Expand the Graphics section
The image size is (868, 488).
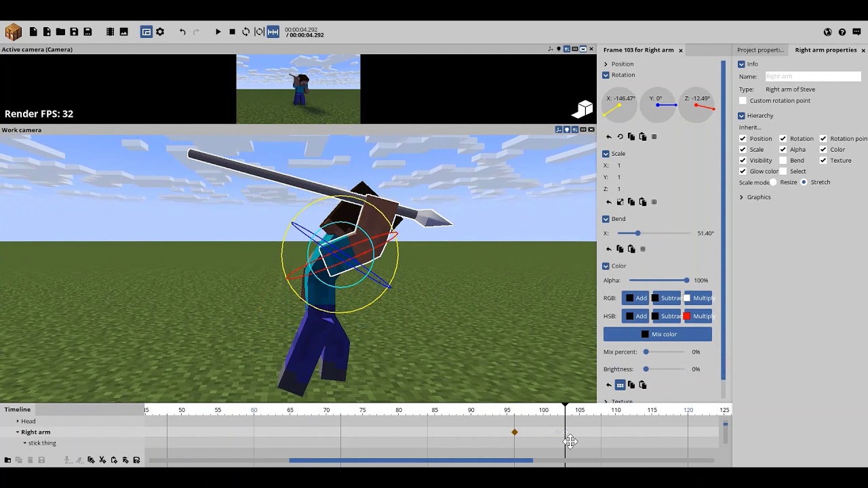[742, 197]
